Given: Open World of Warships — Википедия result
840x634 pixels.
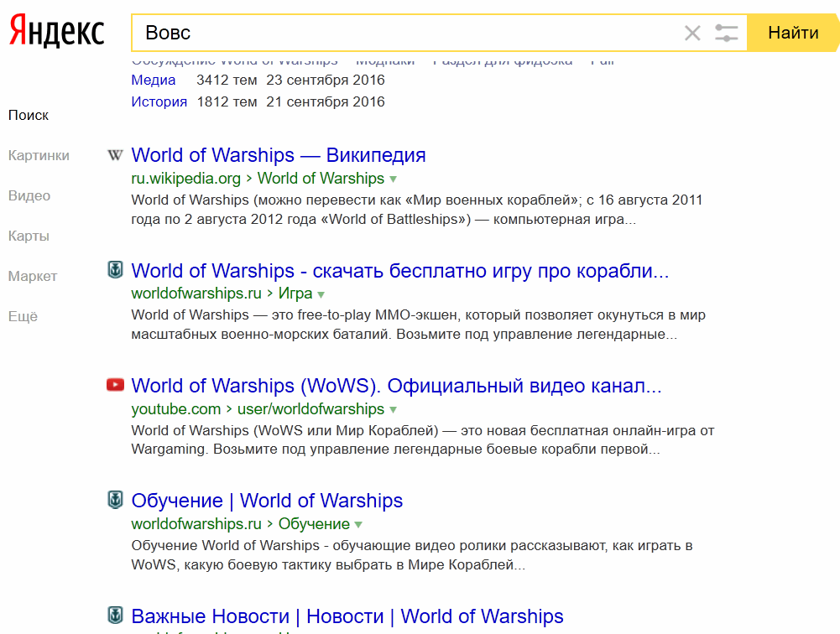Looking at the screenshot, I should [x=279, y=155].
